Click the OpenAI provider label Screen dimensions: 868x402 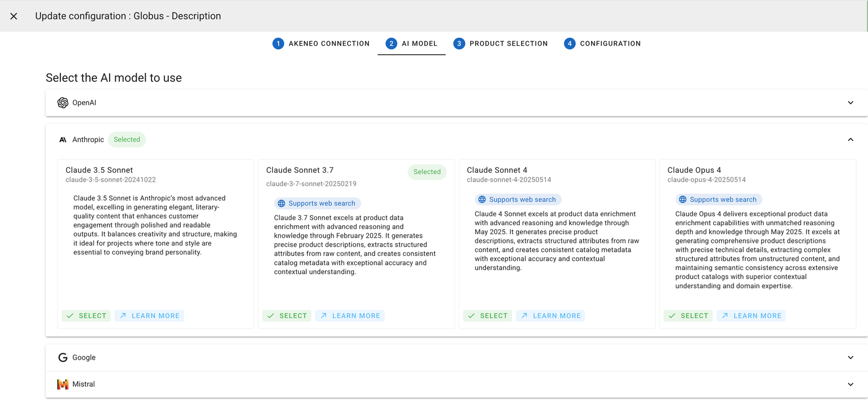[x=84, y=103]
